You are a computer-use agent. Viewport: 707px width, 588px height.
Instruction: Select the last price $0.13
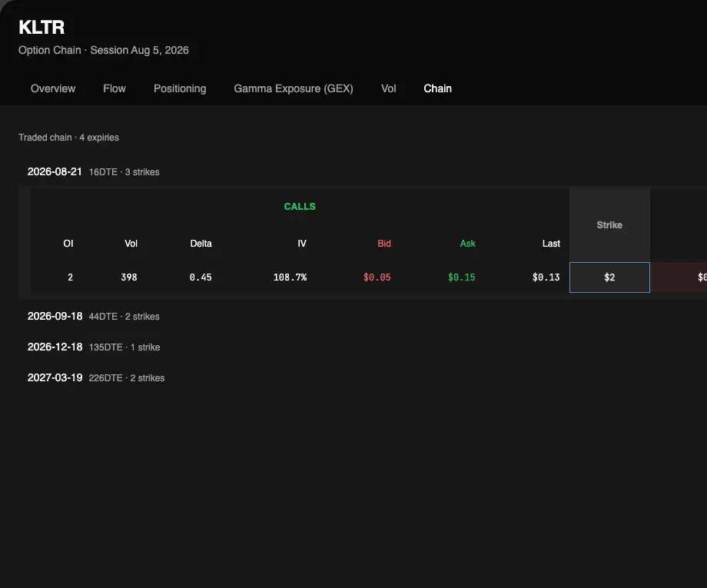[x=546, y=277]
